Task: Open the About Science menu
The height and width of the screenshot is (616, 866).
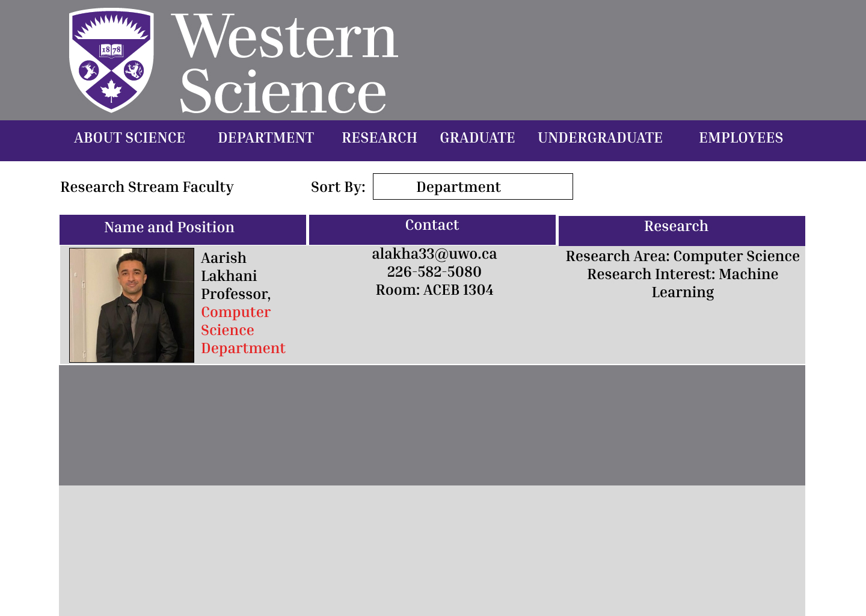Action: 130,138
